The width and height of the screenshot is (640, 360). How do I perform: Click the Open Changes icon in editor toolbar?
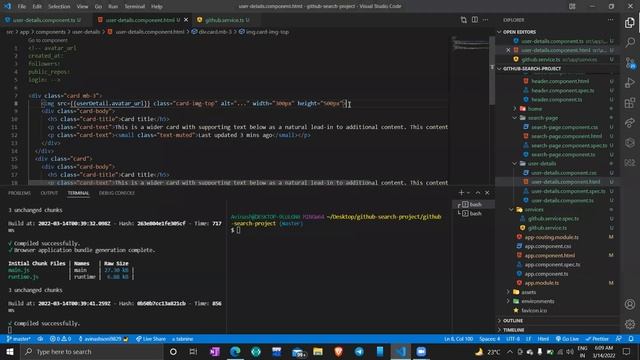[464, 20]
